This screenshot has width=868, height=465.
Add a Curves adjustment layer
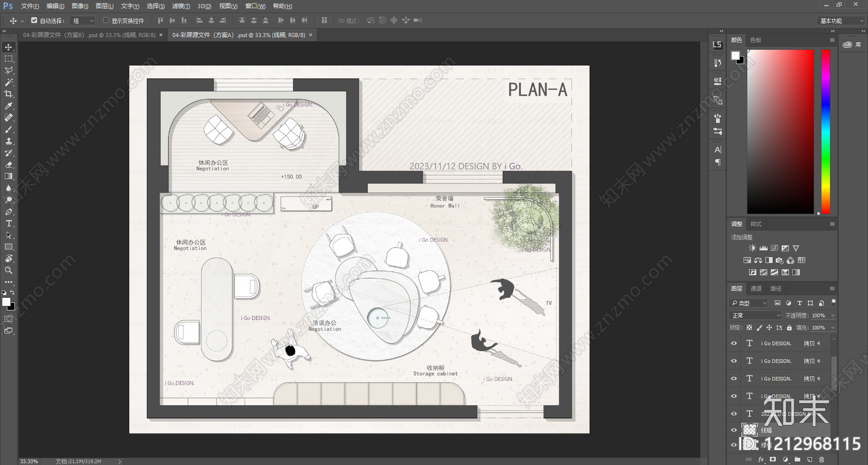point(774,248)
